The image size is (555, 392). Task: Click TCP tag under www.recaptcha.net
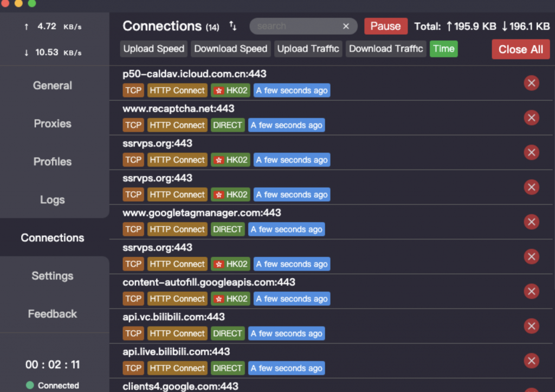133,125
